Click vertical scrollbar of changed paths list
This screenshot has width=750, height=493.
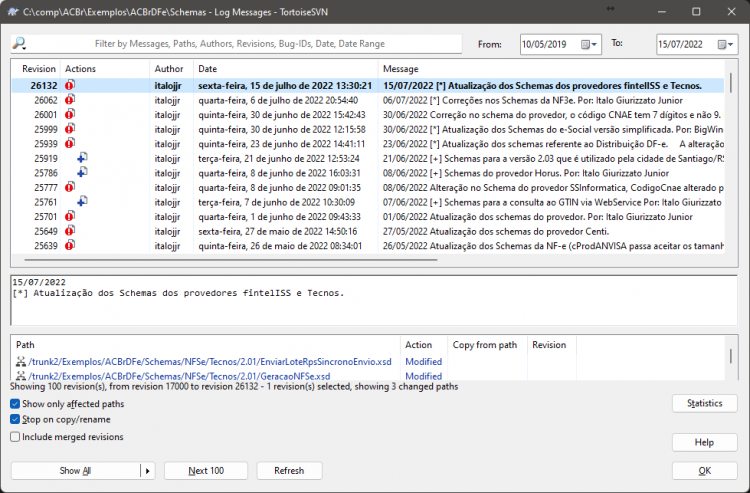[x=730, y=356]
